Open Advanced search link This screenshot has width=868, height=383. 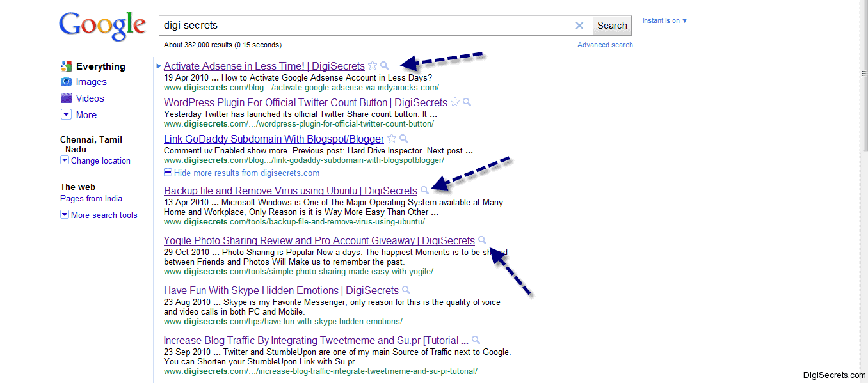pos(605,45)
